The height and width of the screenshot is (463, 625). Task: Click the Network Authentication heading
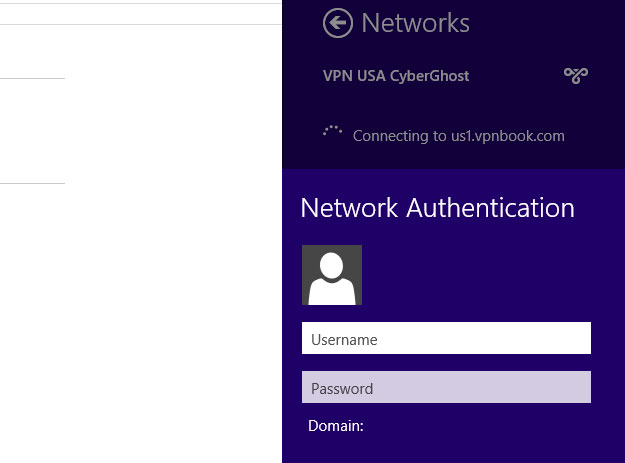click(437, 208)
